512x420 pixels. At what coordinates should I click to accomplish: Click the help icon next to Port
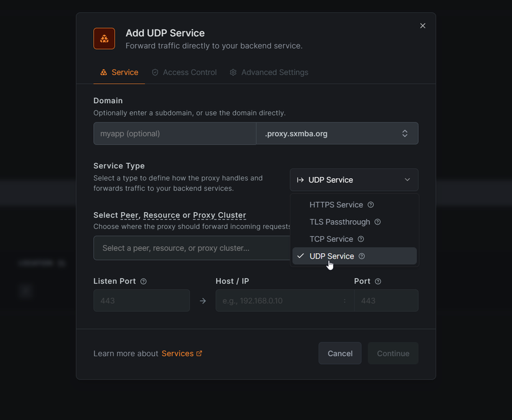coord(378,281)
